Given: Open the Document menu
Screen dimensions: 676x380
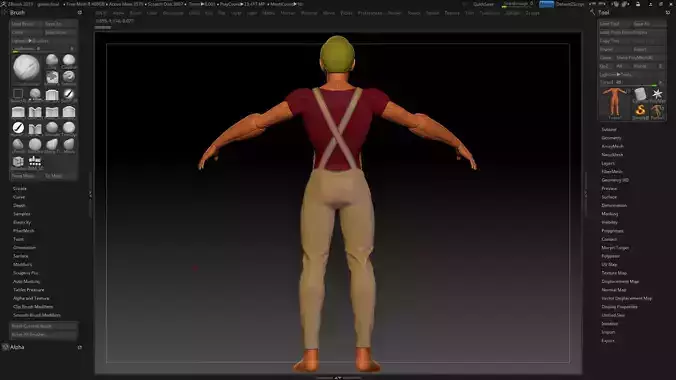Looking at the screenshot, I should click(173, 13).
